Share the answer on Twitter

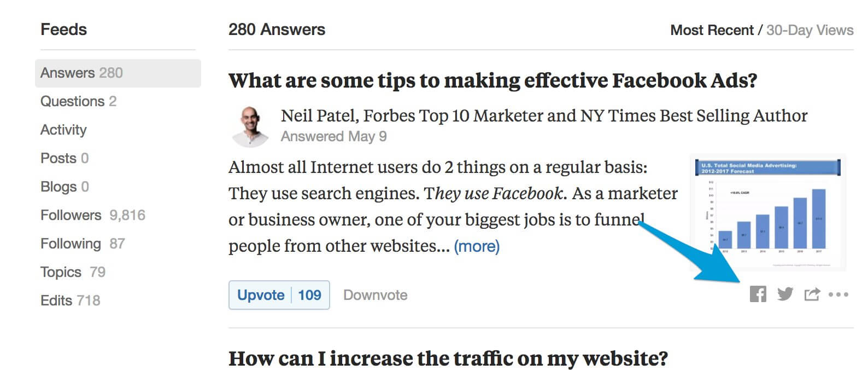[785, 294]
